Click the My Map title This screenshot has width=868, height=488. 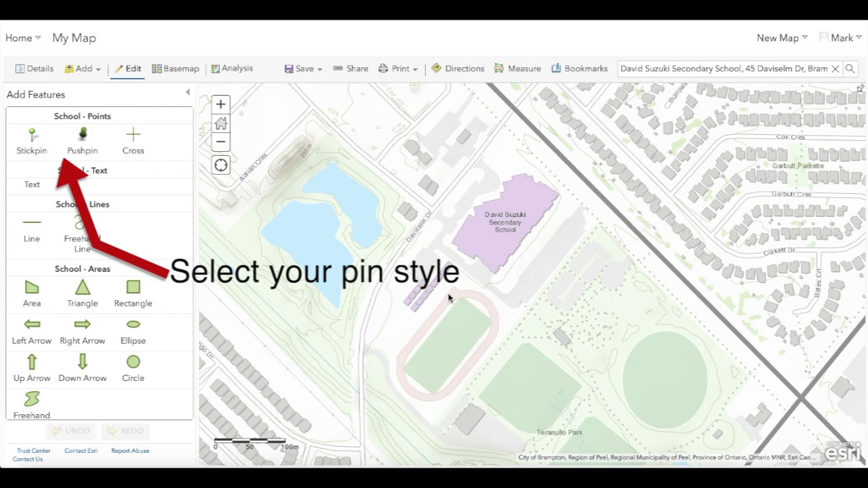pyautogui.click(x=74, y=38)
